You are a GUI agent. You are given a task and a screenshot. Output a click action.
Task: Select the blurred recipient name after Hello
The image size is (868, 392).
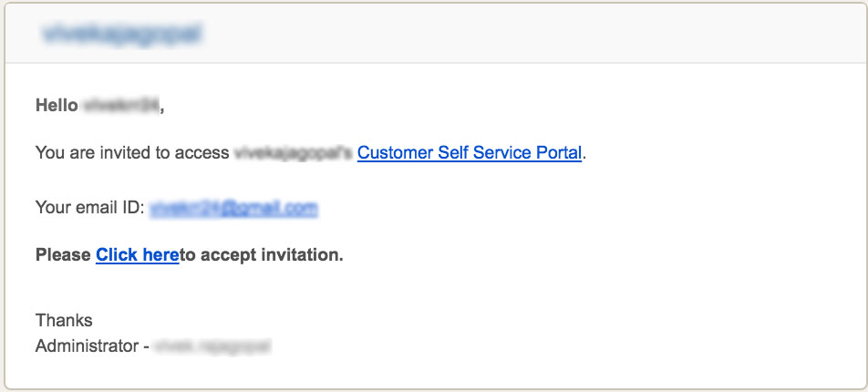coord(121,105)
